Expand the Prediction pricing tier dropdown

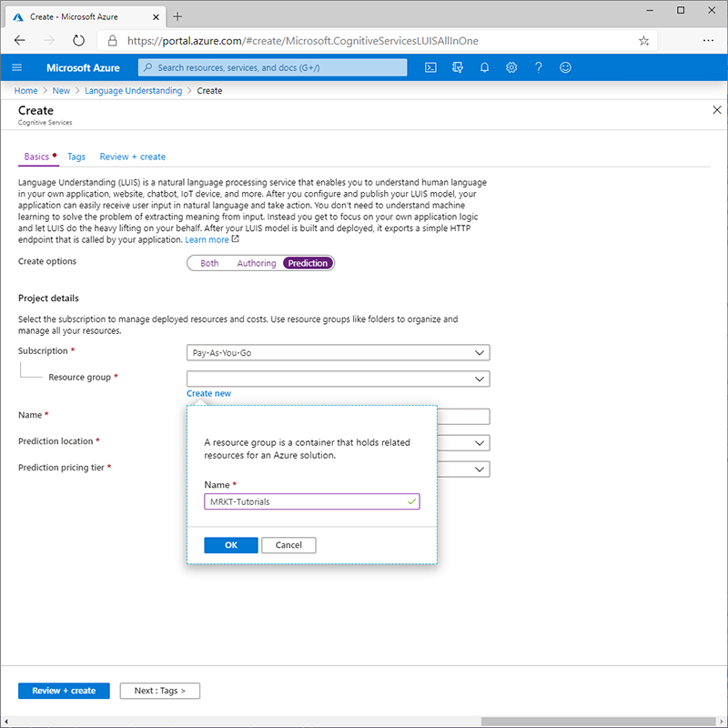[x=480, y=470]
